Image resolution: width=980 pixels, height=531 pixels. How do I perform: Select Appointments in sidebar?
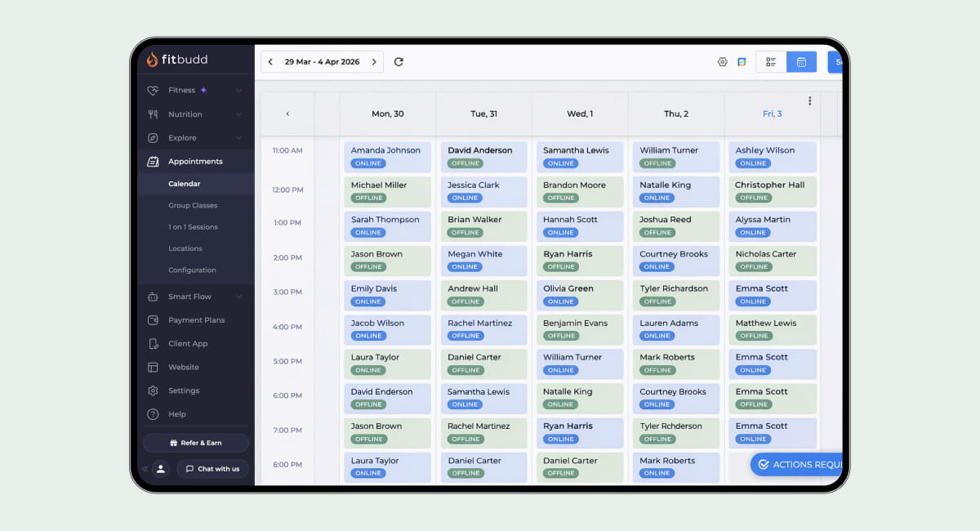click(x=196, y=162)
